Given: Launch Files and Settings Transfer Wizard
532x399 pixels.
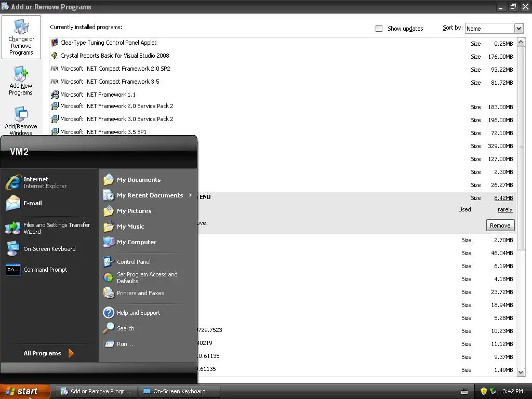Looking at the screenshot, I should [x=47, y=228].
